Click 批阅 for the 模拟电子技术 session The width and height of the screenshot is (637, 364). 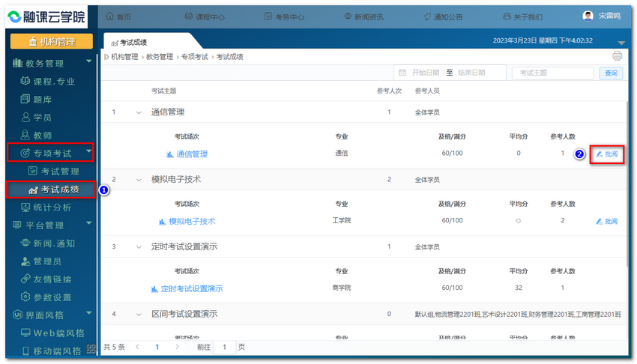point(607,222)
